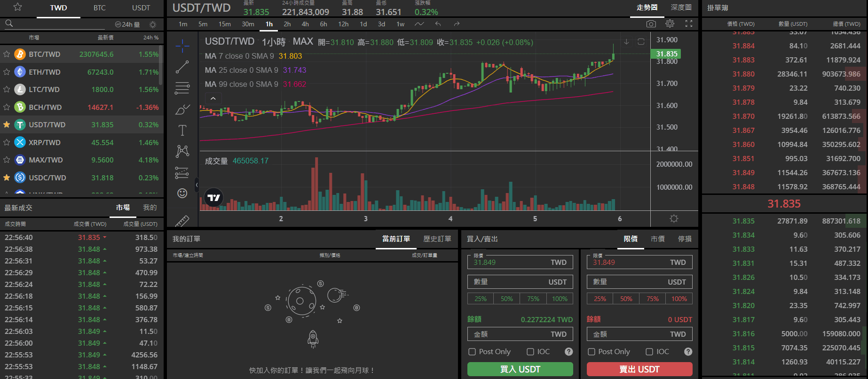Click the TradingView logo badge

[214, 198]
